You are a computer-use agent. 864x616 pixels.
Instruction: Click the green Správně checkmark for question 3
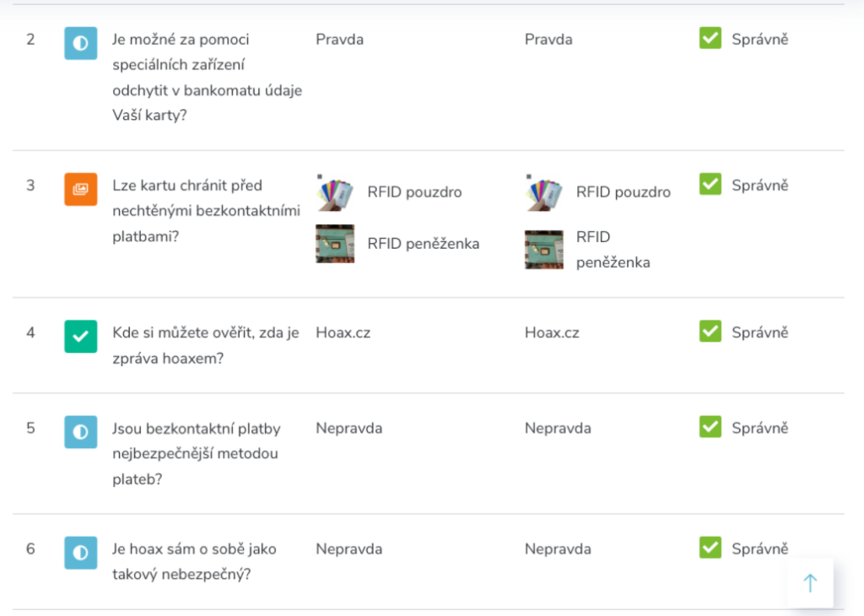click(710, 184)
